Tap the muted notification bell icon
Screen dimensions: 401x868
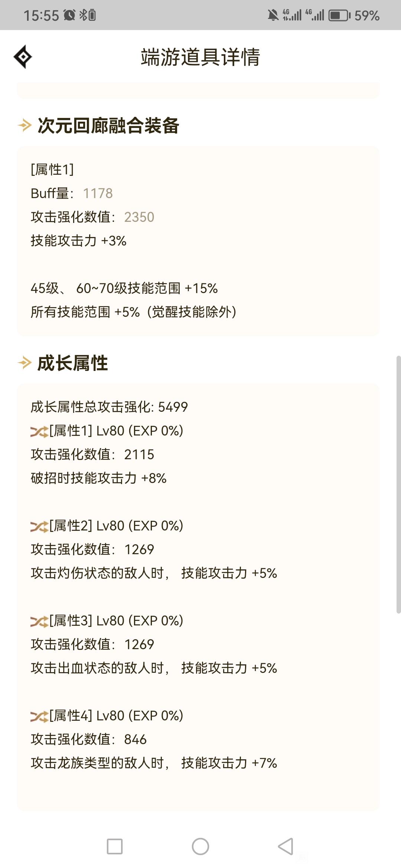(273, 15)
